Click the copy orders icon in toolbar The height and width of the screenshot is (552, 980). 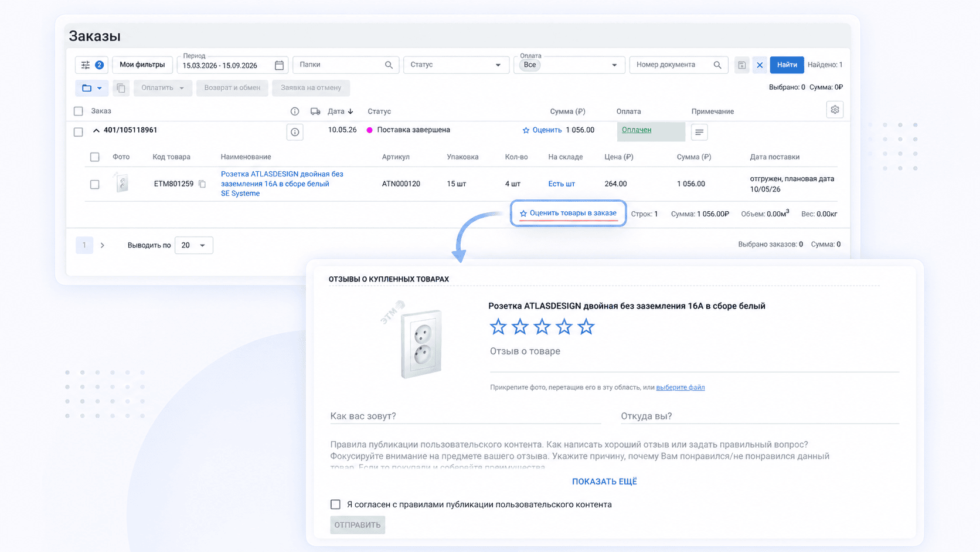[121, 88]
